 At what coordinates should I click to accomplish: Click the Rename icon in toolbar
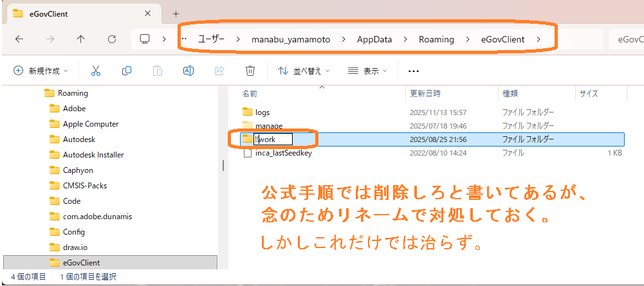click(189, 71)
